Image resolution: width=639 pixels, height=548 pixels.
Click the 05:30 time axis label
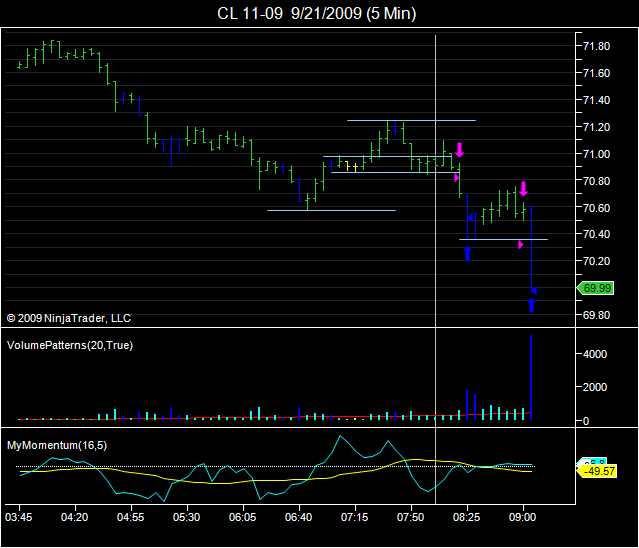tap(187, 517)
